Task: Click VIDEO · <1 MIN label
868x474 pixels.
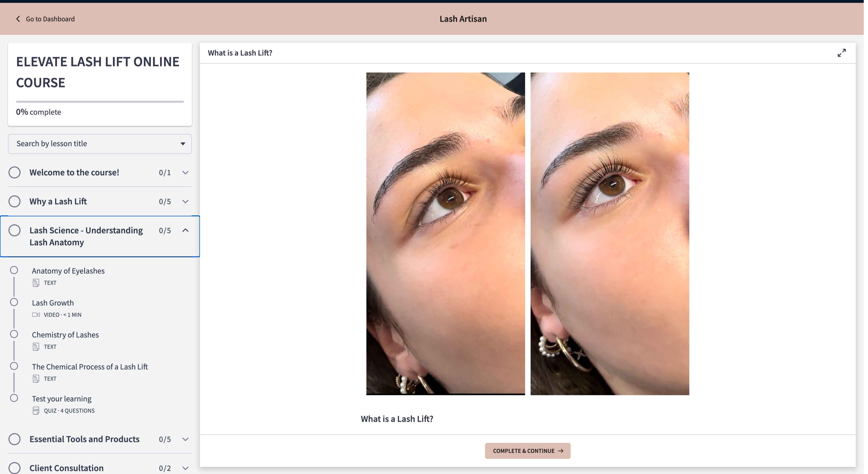Action: pos(63,315)
